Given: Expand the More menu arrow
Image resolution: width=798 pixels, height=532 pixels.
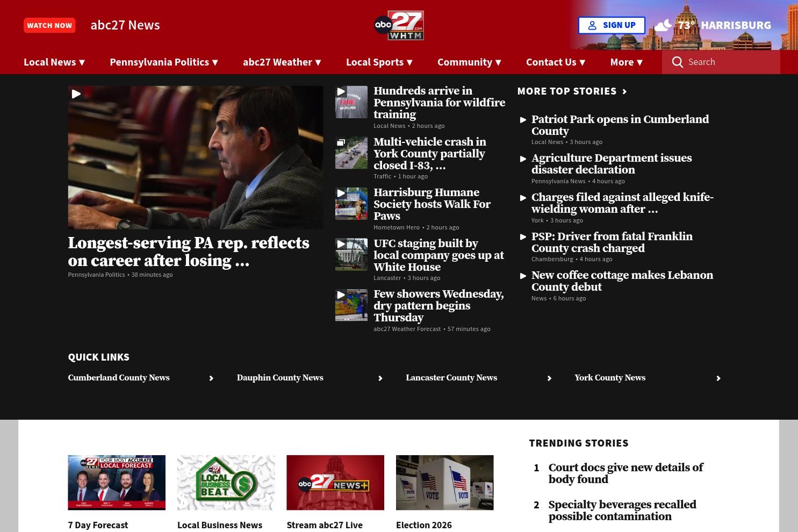Looking at the screenshot, I should coord(639,63).
